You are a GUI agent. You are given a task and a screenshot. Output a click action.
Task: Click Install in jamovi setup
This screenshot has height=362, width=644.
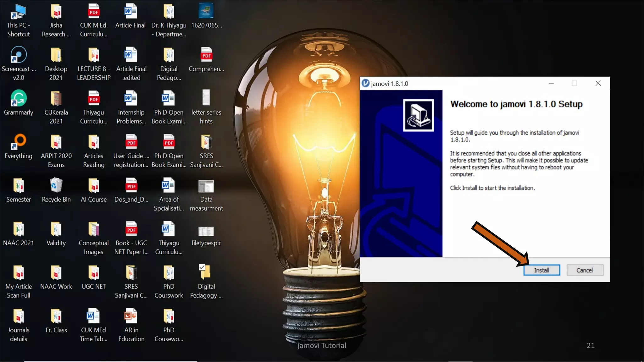541,270
